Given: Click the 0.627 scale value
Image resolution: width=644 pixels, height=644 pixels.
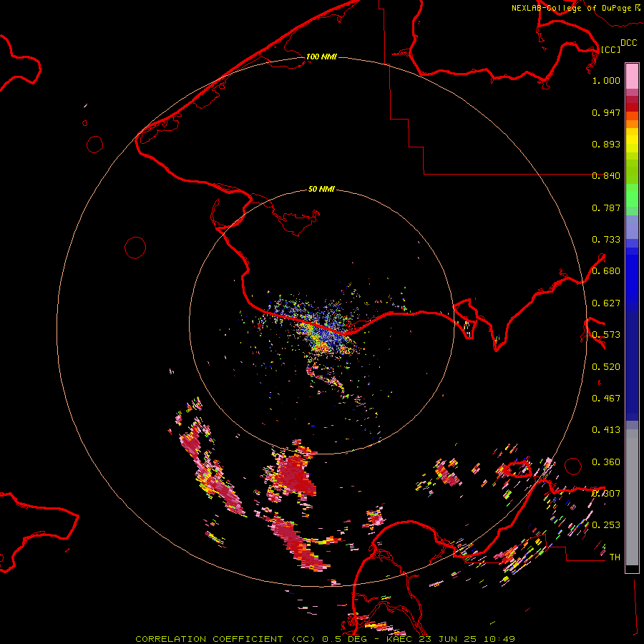Looking at the screenshot, I should coord(606,303).
